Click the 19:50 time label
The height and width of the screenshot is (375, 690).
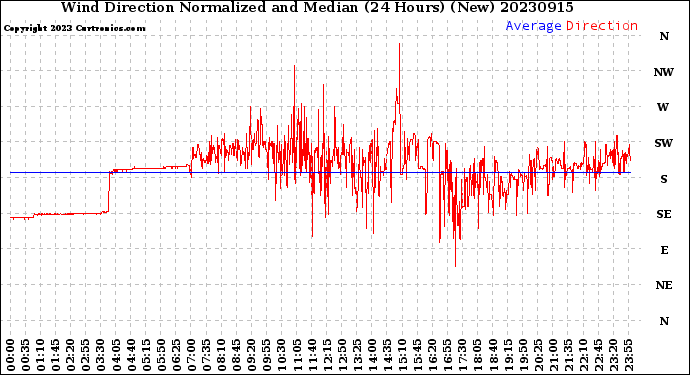(523, 355)
